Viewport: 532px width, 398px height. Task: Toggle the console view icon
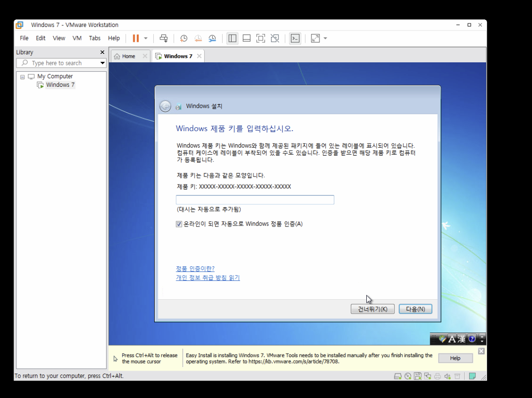pyautogui.click(x=295, y=38)
